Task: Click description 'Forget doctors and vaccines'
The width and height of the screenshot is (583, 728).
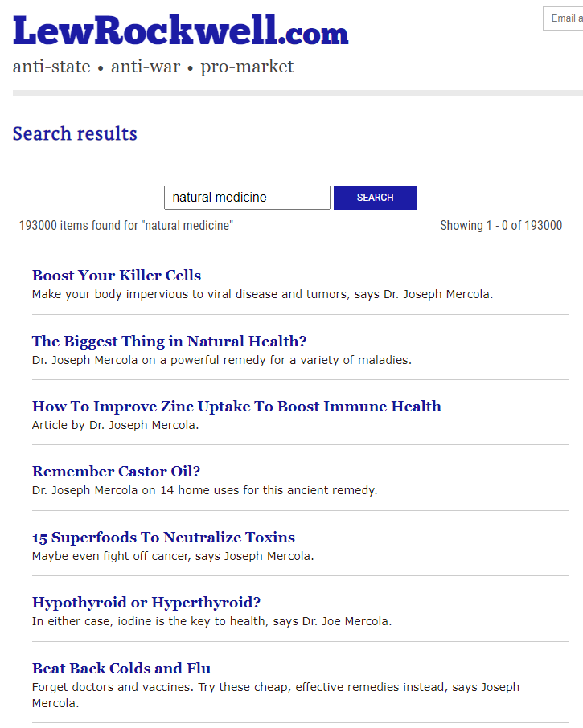Action: [276, 695]
